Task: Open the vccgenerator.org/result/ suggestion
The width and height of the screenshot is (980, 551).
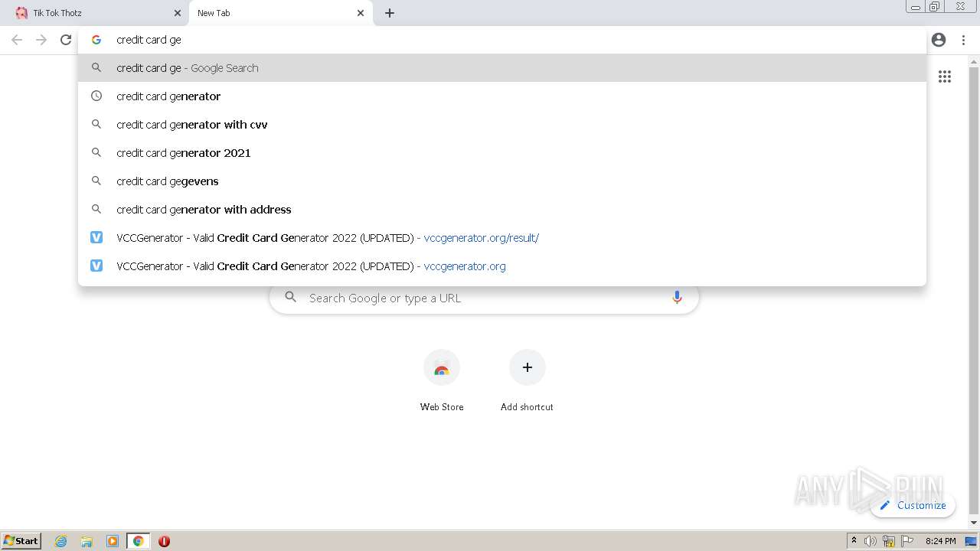Action: coord(502,238)
